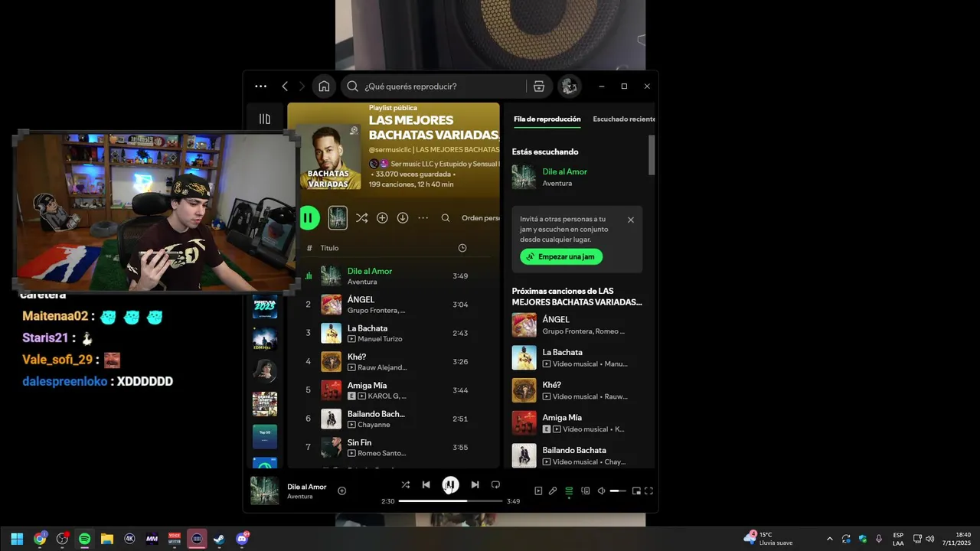This screenshot has height=551, width=980.
Task: Open Discord from the taskbar
Action: [x=242, y=539]
